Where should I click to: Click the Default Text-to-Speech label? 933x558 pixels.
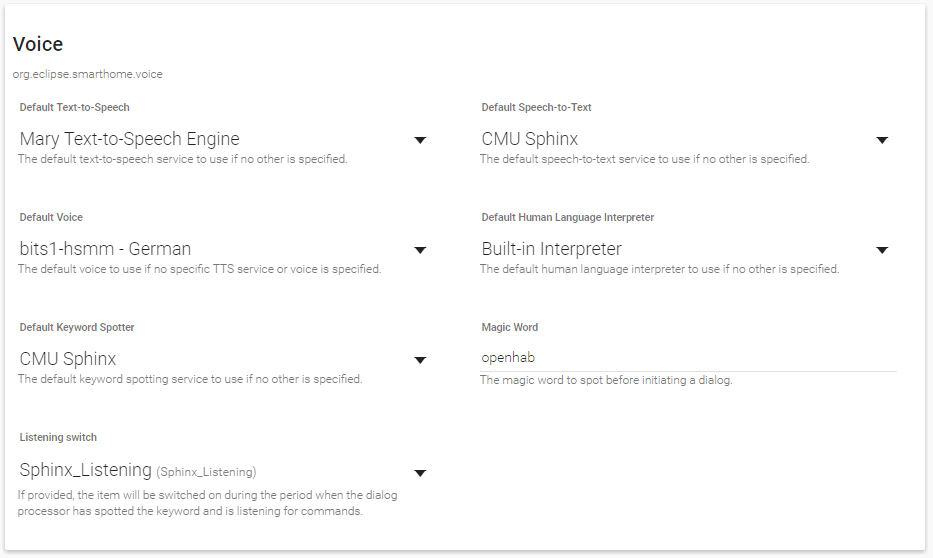pyautogui.click(x=75, y=107)
